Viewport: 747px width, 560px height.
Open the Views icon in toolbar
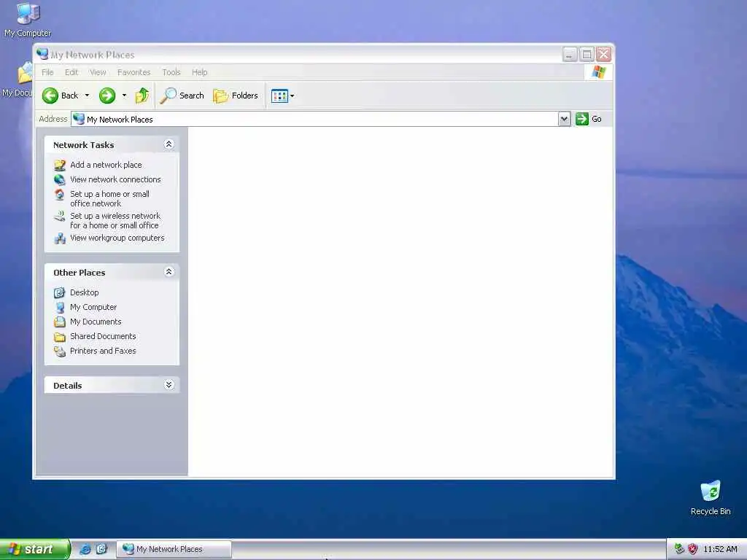coord(279,96)
